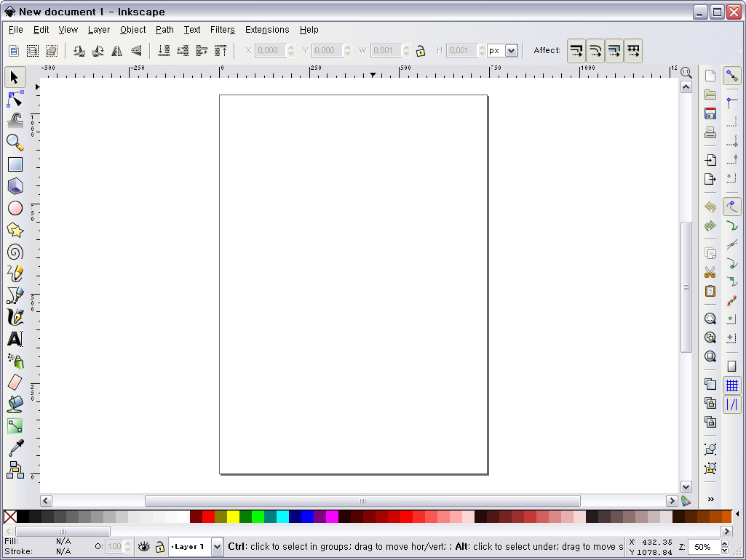The height and width of the screenshot is (560, 746).
Task: Select the 3D Box tool
Action: point(15,186)
